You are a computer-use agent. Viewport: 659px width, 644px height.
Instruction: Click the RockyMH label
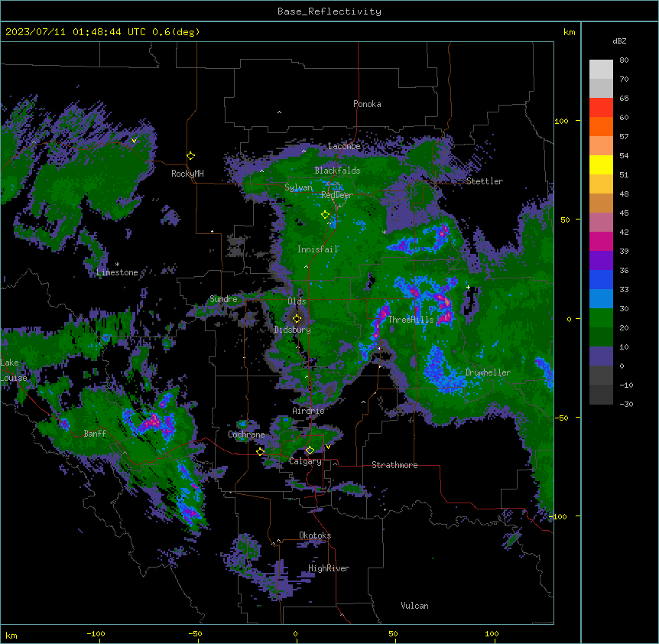[187, 174]
